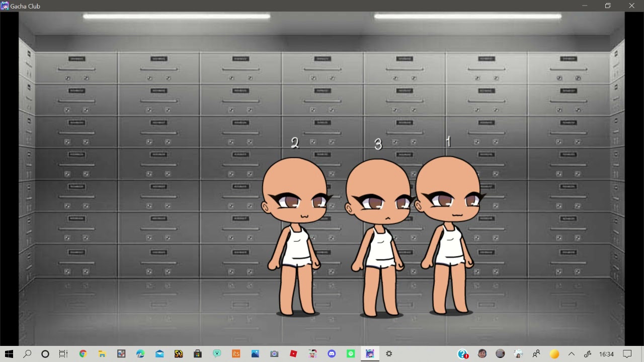
Task: Open the orange 'its' app icon
Action: tap(236, 354)
